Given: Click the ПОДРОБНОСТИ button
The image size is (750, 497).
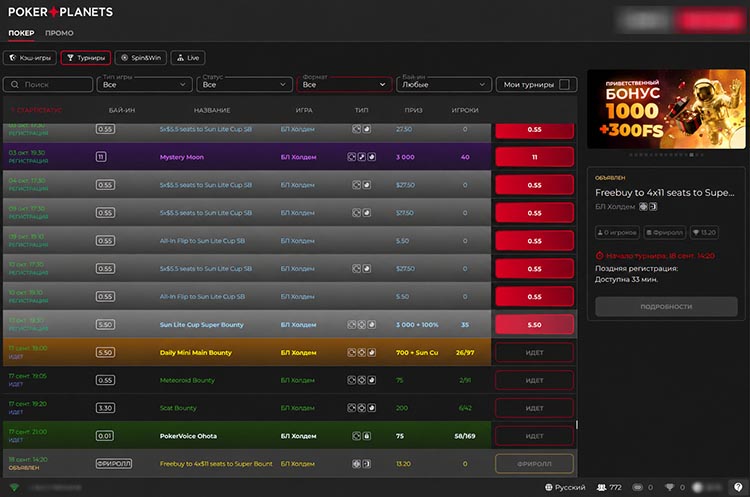Looking at the screenshot, I should coord(666,307).
